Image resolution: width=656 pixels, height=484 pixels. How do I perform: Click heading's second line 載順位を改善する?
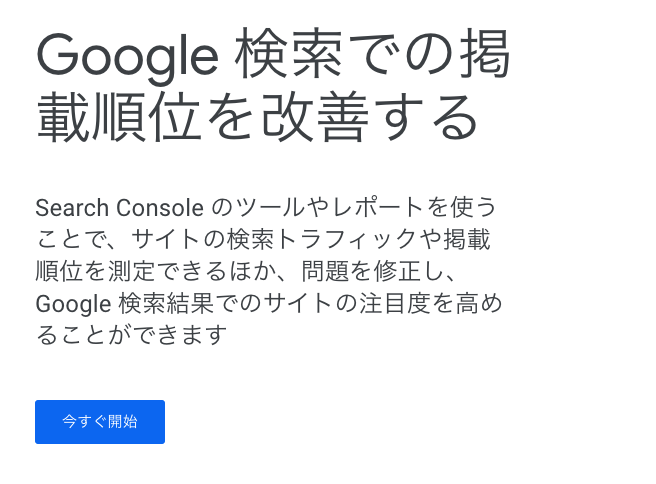coord(257,116)
